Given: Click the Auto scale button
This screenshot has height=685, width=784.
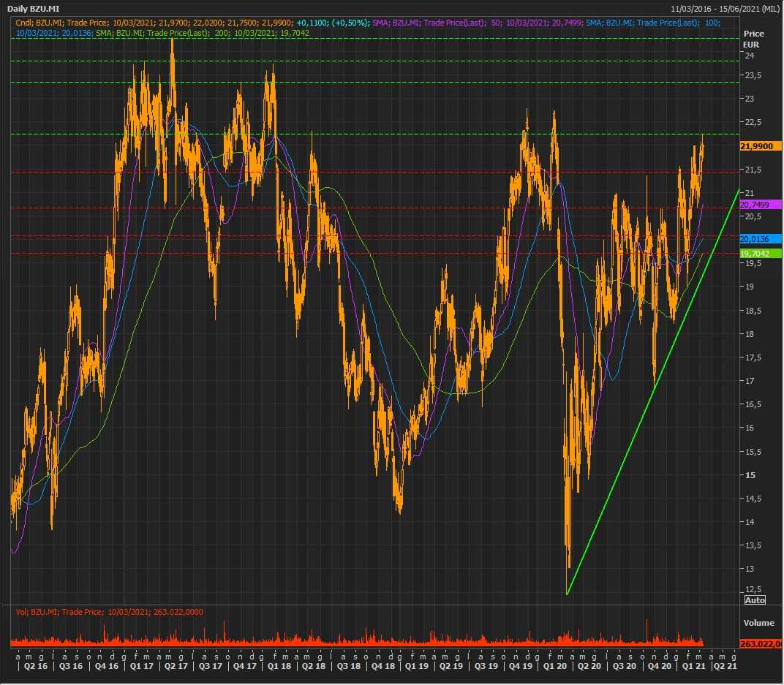Looking at the screenshot, I should coord(755,600).
